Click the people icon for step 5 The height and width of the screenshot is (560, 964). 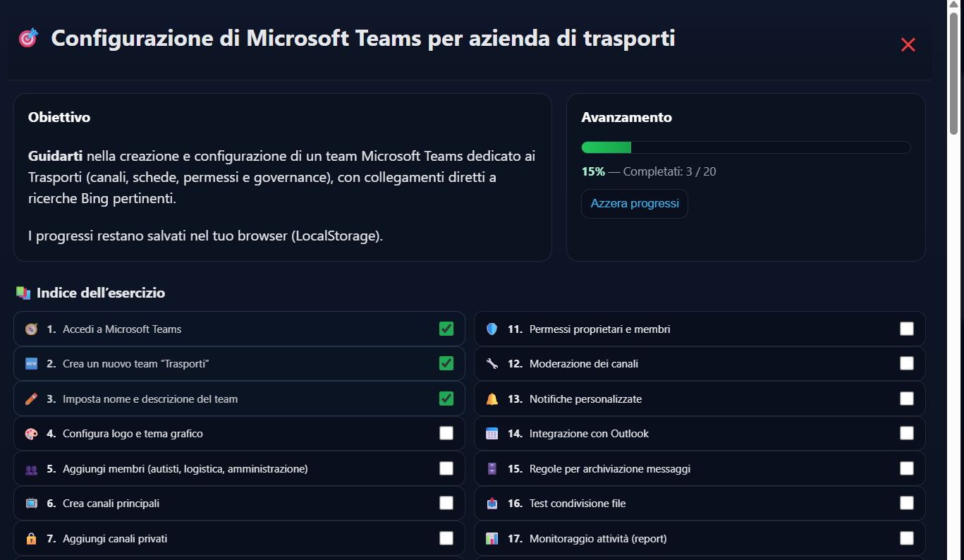(31, 469)
